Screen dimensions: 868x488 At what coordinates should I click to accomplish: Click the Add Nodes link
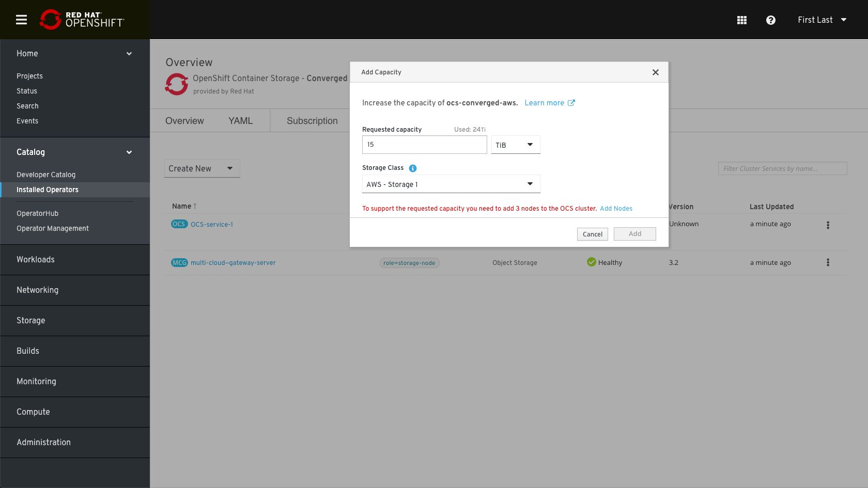(x=616, y=209)
